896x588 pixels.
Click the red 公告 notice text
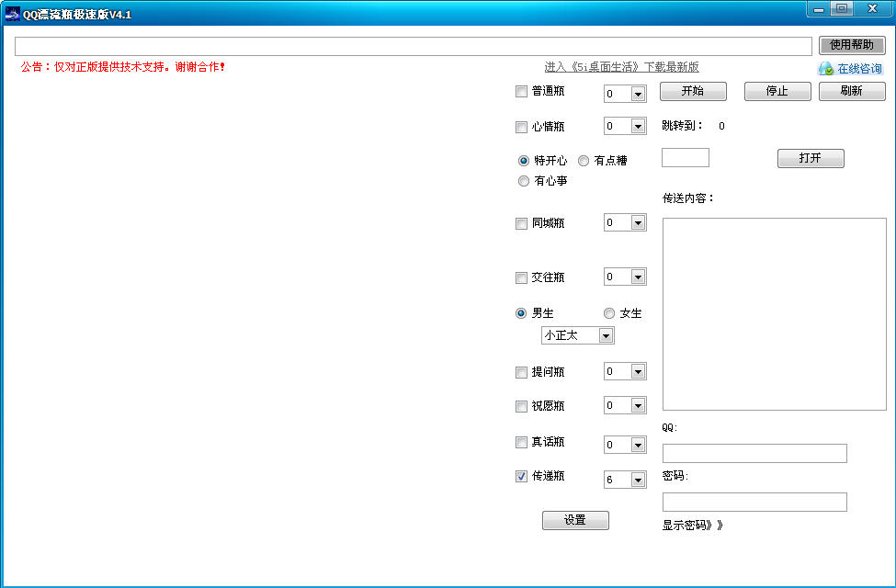tap(123, 67)
